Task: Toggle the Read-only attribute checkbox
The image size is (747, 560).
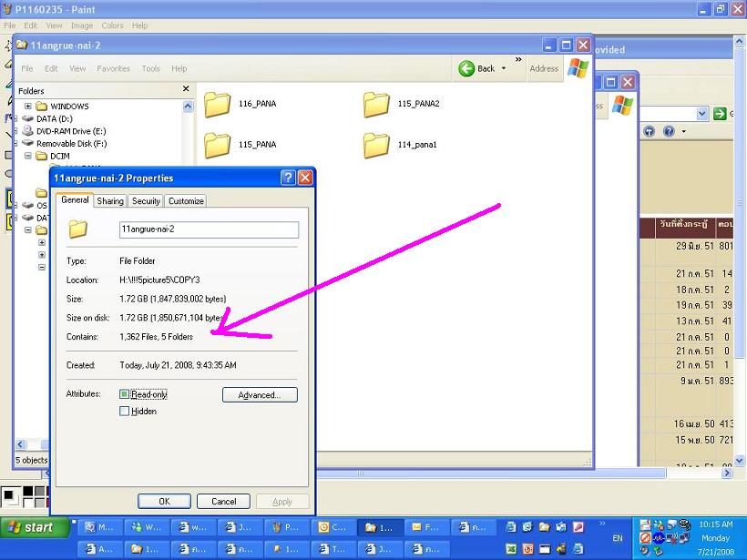Action: (x=125, y=394)
